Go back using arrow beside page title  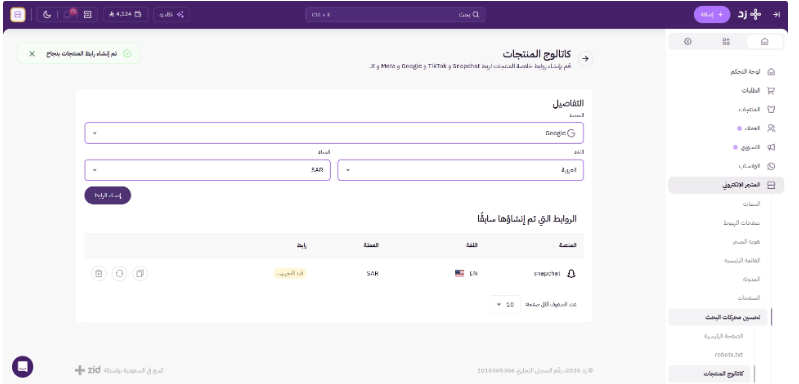point(585,59)
